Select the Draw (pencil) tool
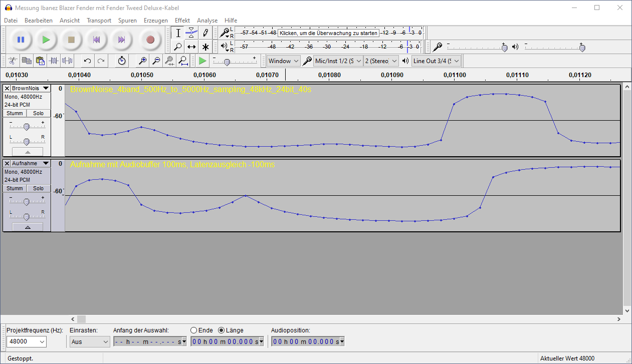The height and width of the screenshot is (364, 632). (205, 33)
